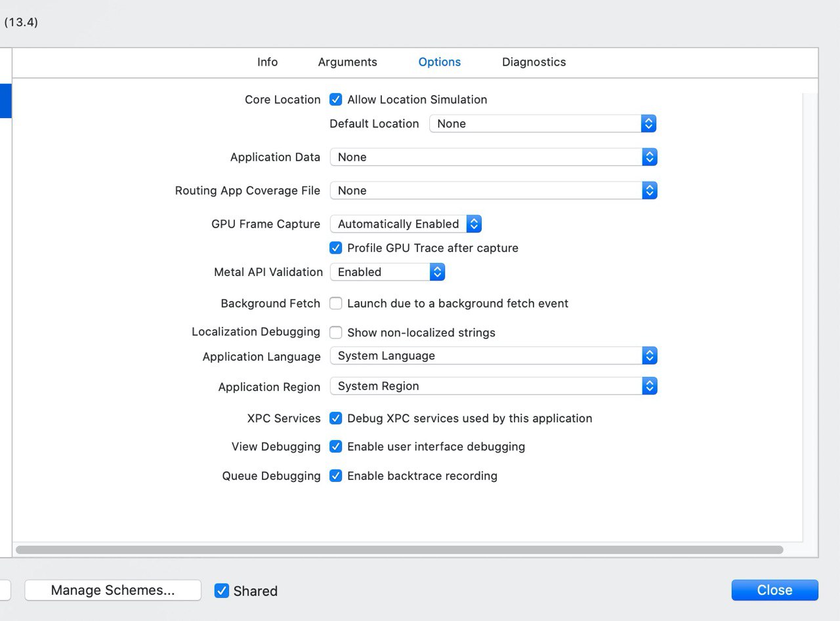Click the XPC Services label
The height and width of the screenshot is (621, 840).
coord(283,418)
